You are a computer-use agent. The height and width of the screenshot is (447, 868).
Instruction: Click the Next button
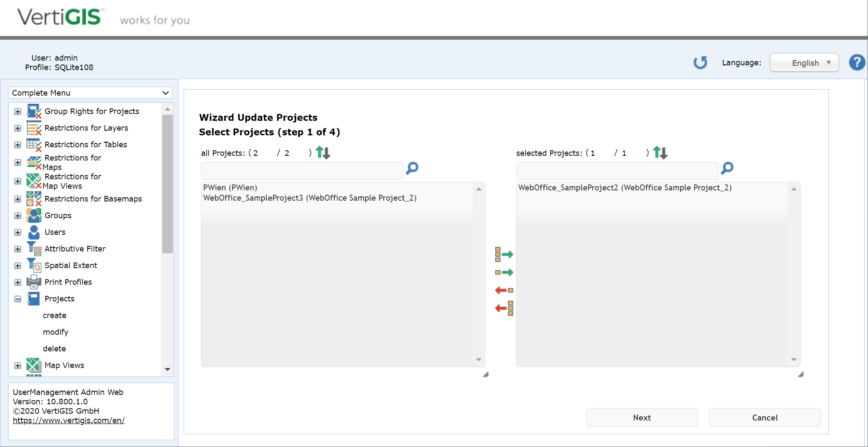(642, 418)
